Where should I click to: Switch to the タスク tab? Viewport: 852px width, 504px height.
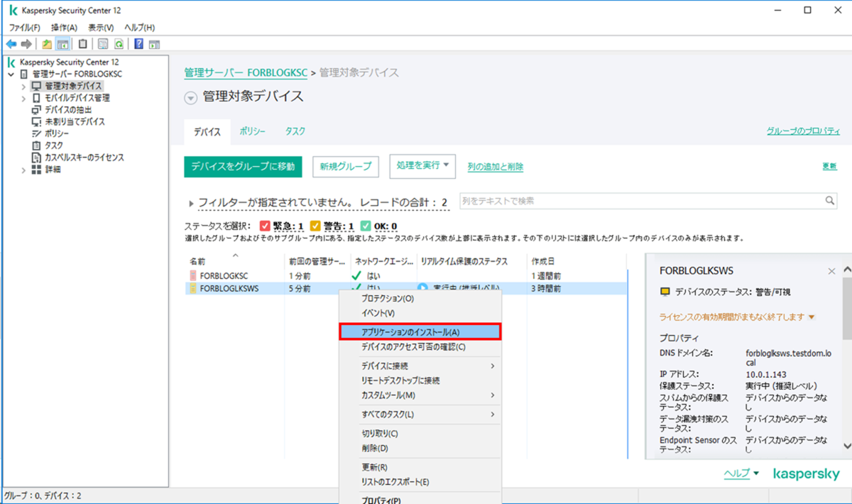(295, 131)
